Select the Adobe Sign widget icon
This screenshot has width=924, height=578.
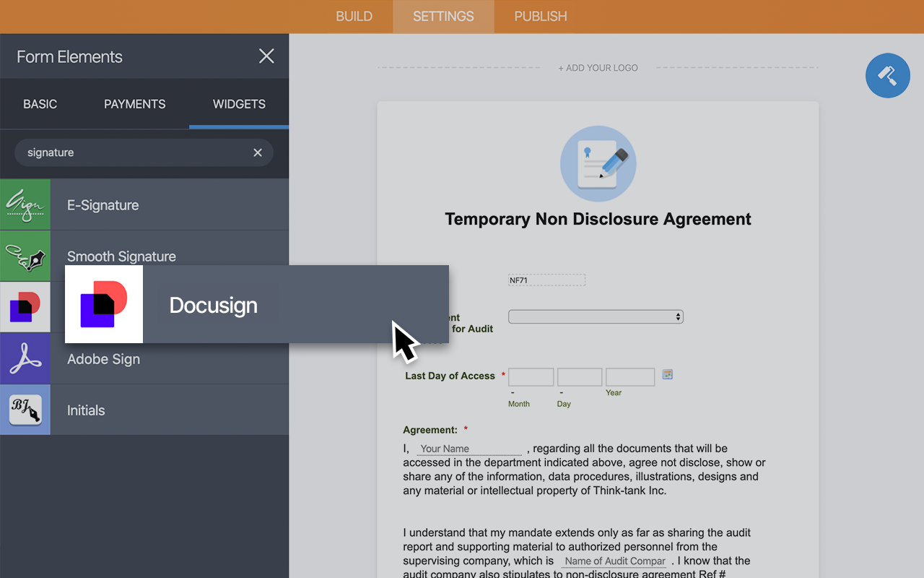pos(25,358)
